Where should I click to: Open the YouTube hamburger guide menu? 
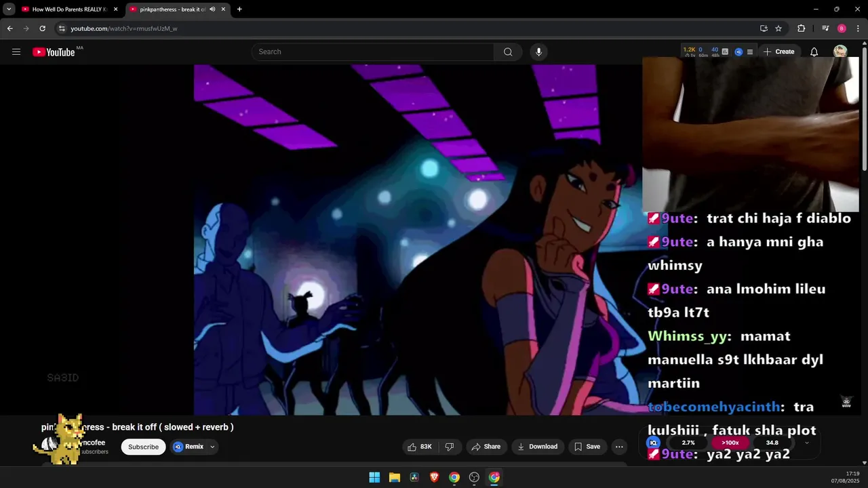point(16,52)
